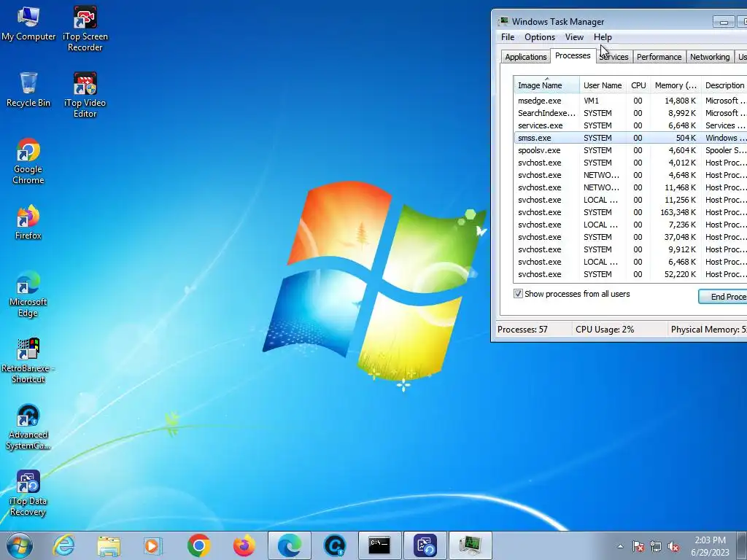Select svchost.exe row using 11,468 K
Image resolution: width=747 pixels, height=560 pixels.
point(630,187)
